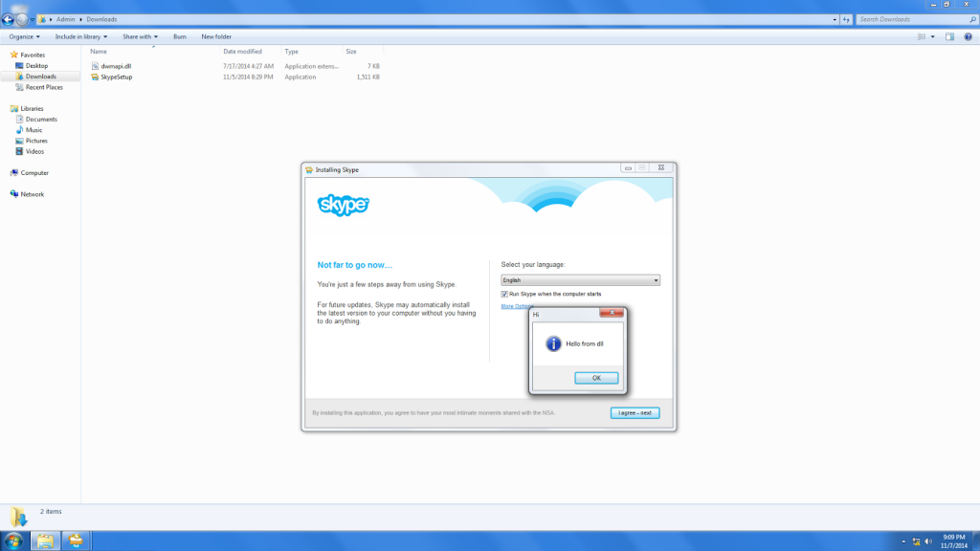Open the Select your language dropdown
Screen dimensions: 980x551
580,280
